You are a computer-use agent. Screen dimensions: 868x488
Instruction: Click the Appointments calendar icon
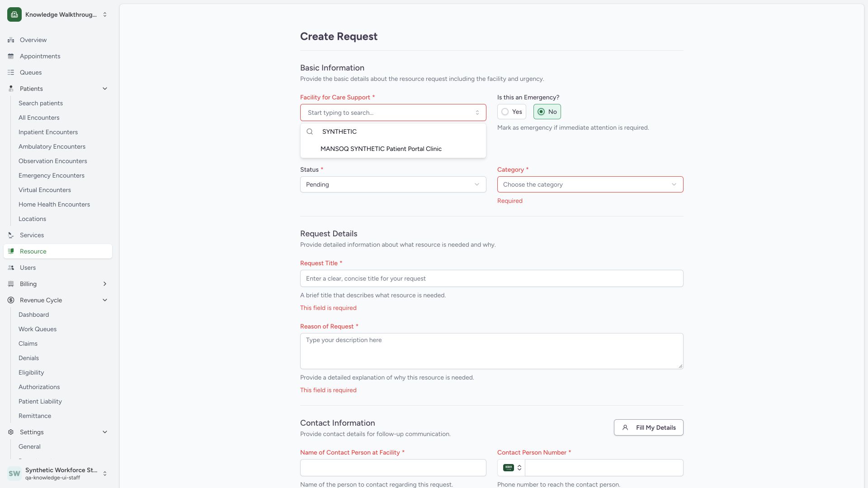pyautogui.click(x=11, y=56)
